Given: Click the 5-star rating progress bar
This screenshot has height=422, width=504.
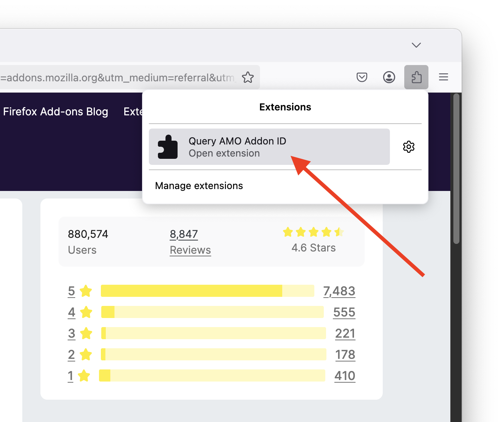Looking at the screenshot, I should click(x=207, y=291).
